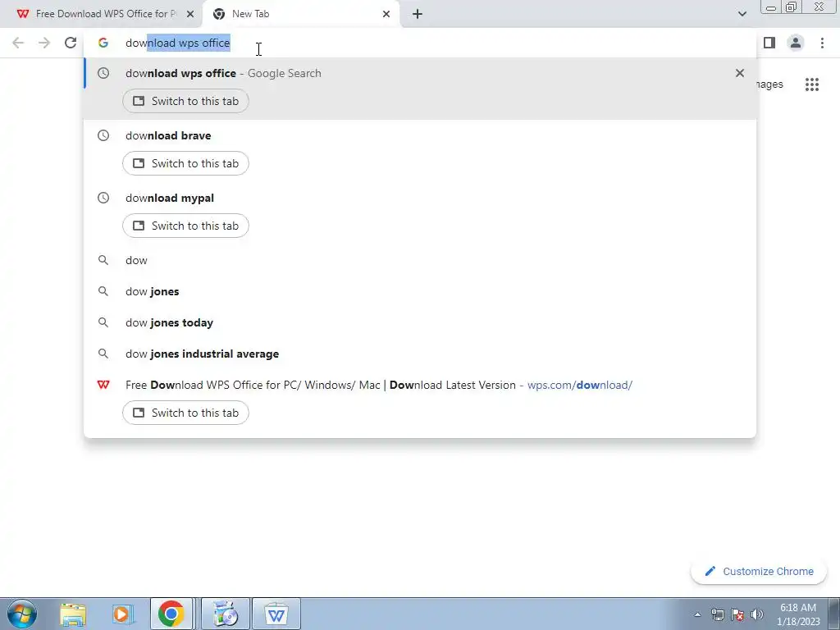Expand the tab search dropdown arrow

tap(742, 14)
